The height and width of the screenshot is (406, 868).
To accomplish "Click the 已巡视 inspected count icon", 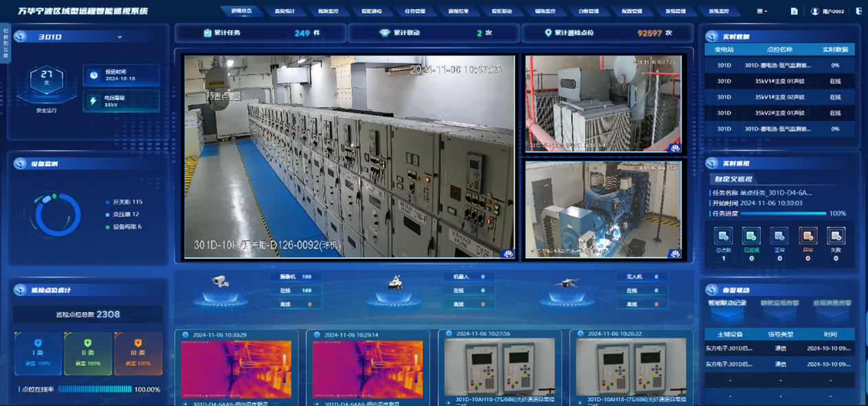I will pyautogui.click(x=751, y=236).
